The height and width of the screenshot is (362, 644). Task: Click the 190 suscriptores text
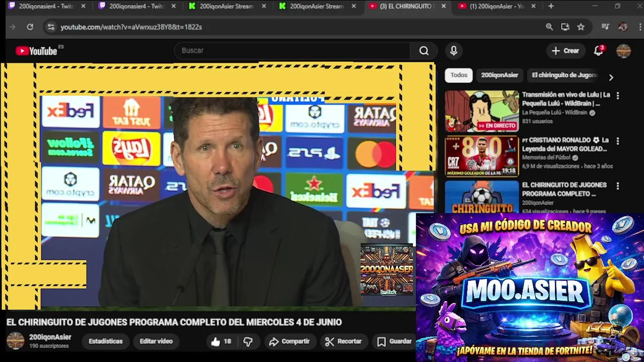(49, 346)
